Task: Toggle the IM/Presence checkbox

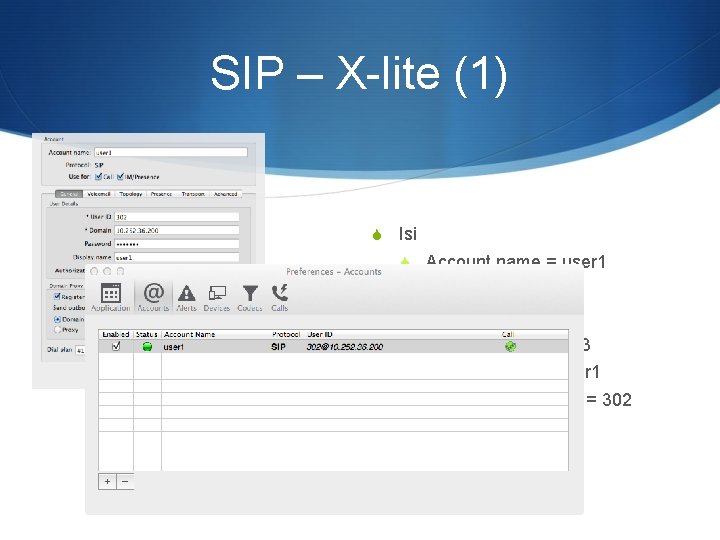Action: tap(120, 176)
